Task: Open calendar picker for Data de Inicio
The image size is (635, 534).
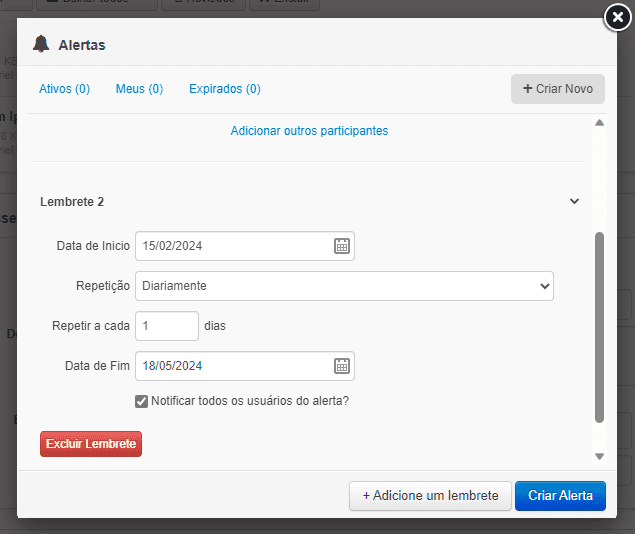Action: 341,246
